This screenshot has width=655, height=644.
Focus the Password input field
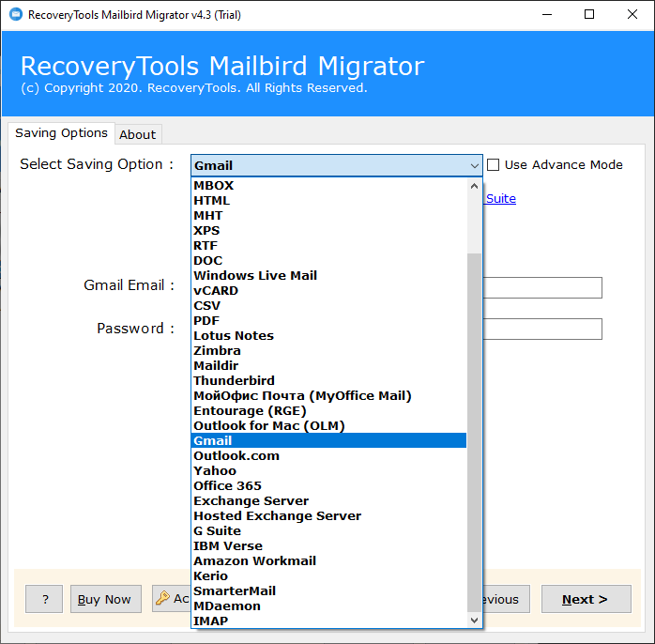click(x=542, y=329)
